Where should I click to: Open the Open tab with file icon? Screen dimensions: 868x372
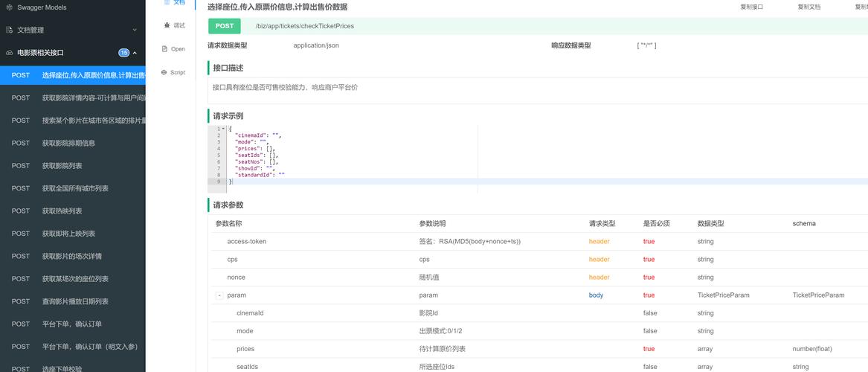173,48
